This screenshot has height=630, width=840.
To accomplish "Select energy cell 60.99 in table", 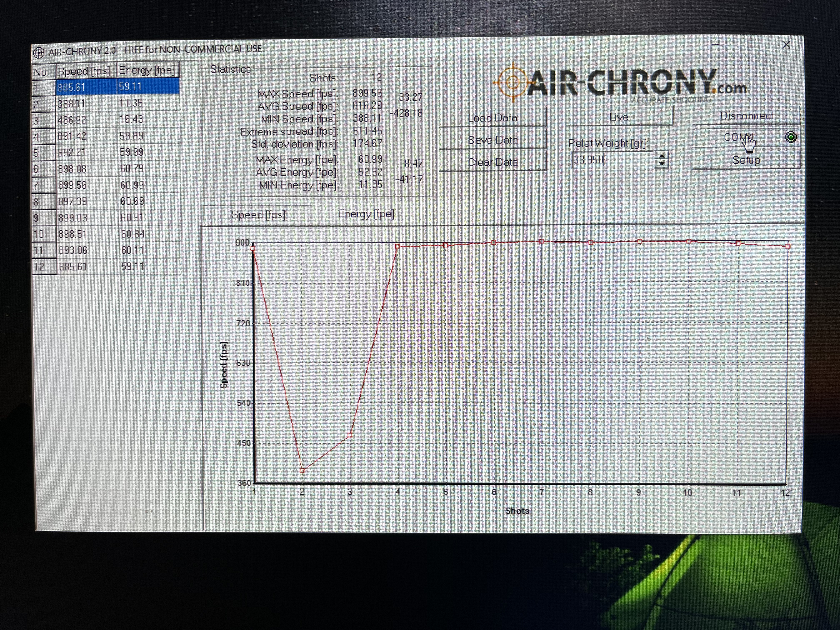I will [149, 185].
